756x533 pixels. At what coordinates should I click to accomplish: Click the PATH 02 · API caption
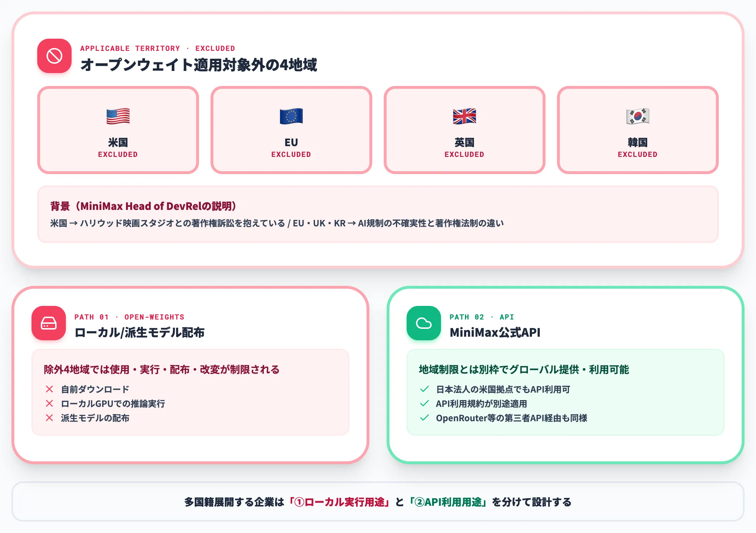click(x=482, y=317)
